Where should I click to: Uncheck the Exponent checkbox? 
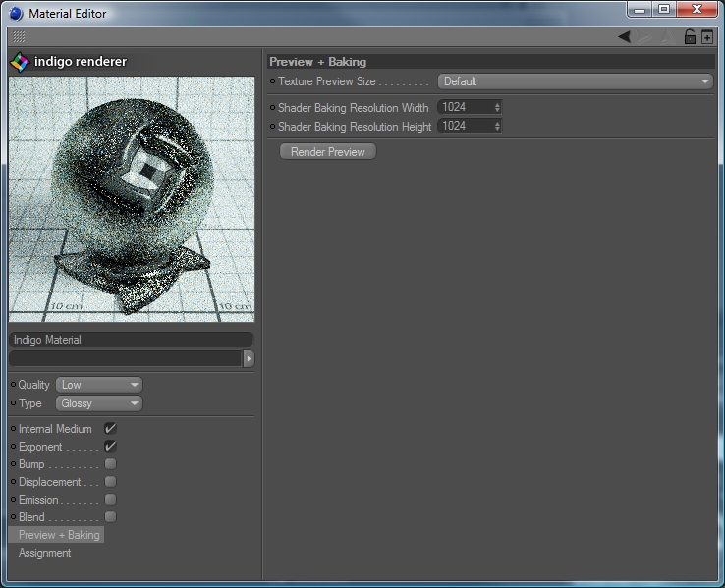click(110, 447)
